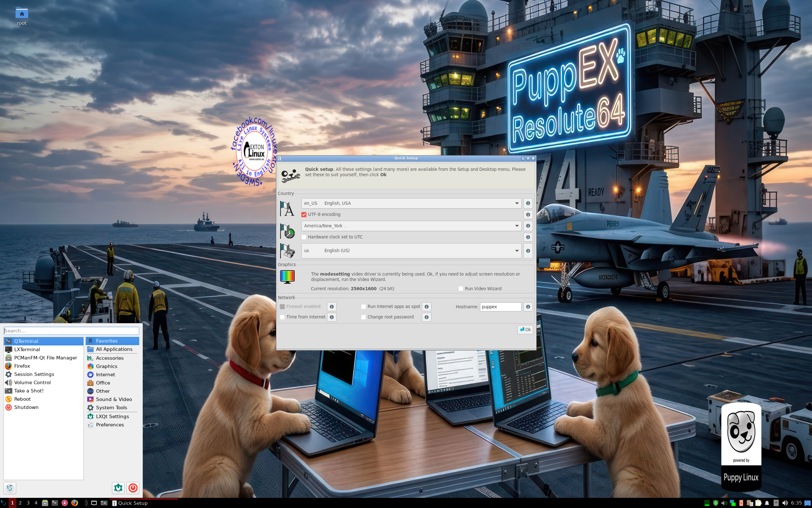Launch Take a Shot! from menu
The height and width of the screenshot is (508, 812).
click(x=44, y=391)
